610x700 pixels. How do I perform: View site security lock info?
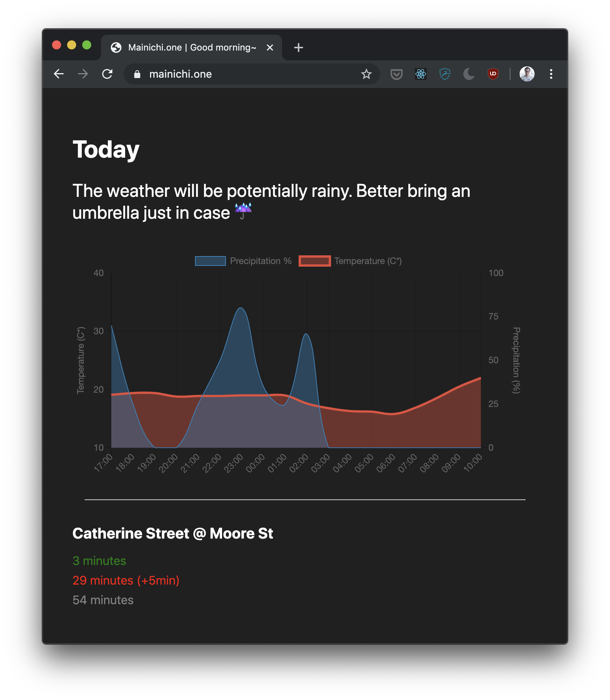point(137,74)
